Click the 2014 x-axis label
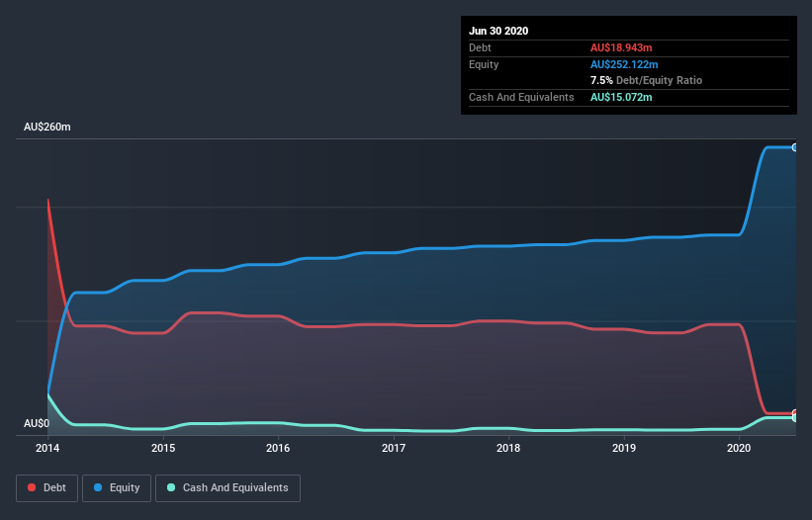The image size is (812, 520). pos(47,448)
